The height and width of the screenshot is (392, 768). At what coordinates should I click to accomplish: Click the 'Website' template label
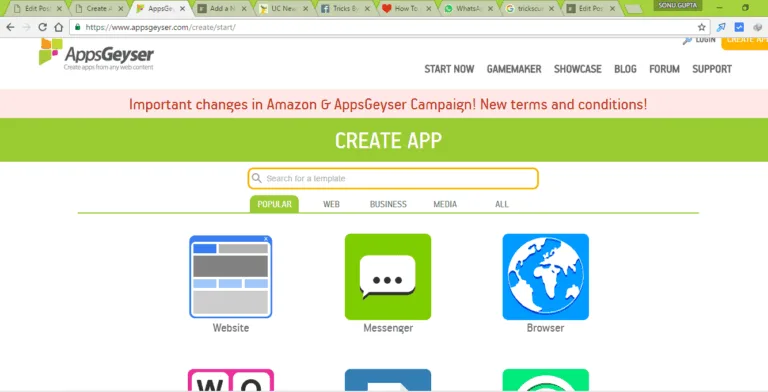point(231,328)
